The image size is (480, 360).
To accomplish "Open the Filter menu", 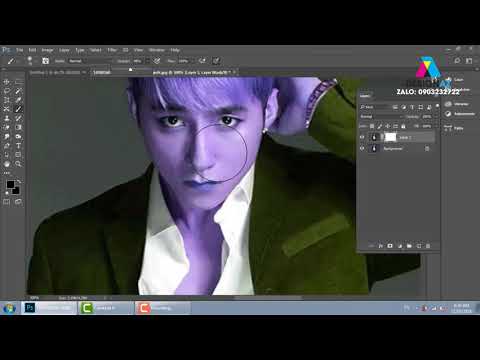I will coord(112,50).
